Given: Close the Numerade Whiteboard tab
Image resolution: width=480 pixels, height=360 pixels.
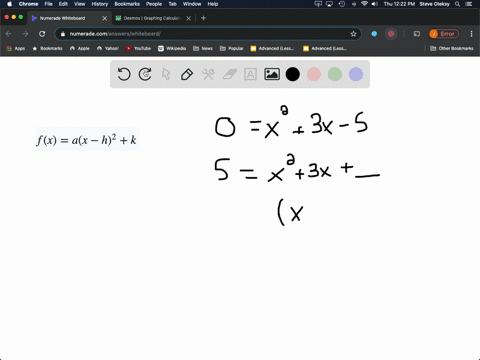Looking at the screenshot, I should click(104, 18).
